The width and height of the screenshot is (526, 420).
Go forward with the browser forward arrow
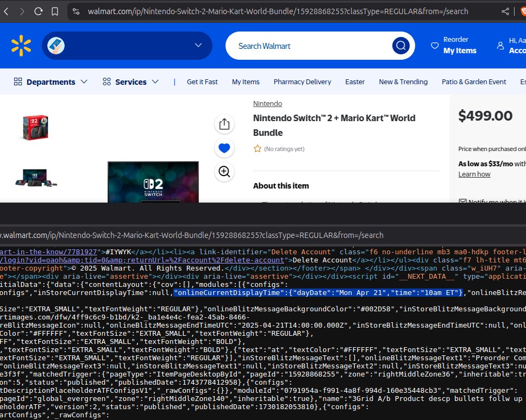point(22,11)
